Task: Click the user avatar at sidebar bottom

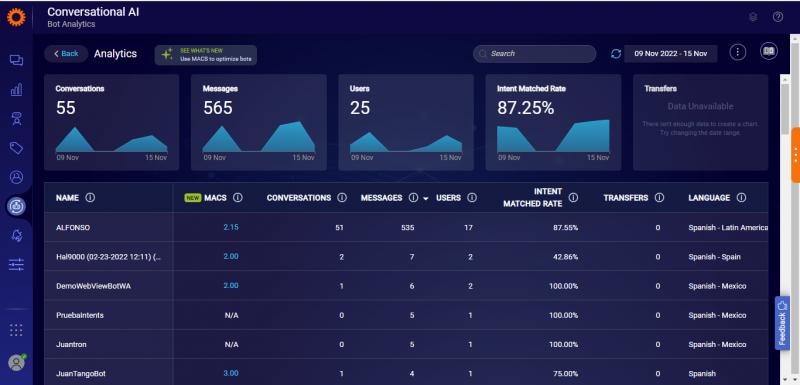Action: click(x=17, y=362)
